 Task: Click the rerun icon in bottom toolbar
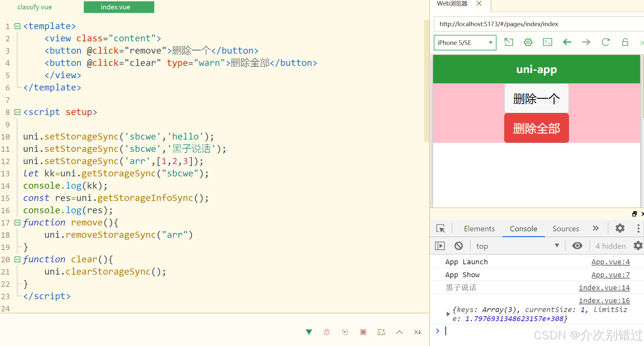[345, 332]
